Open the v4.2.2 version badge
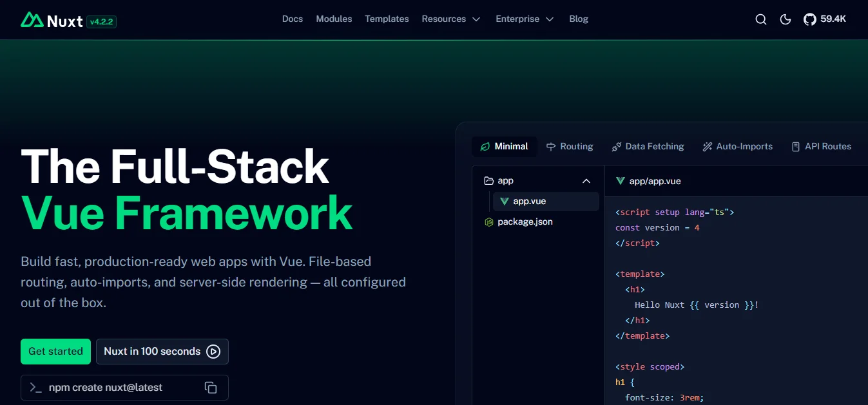 point(101,21)
